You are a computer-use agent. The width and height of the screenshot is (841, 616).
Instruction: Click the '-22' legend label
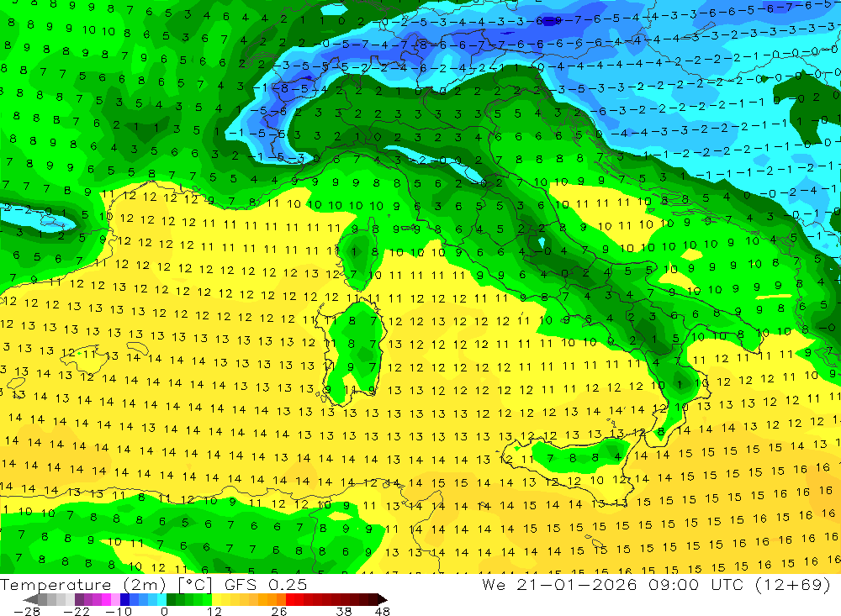(x=77, y=611)
